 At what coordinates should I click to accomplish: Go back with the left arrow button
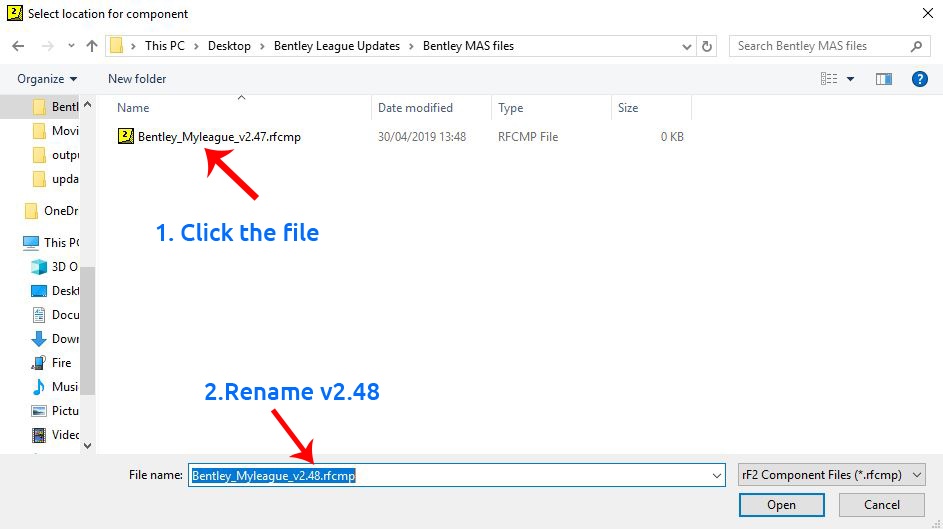[18, 46]
